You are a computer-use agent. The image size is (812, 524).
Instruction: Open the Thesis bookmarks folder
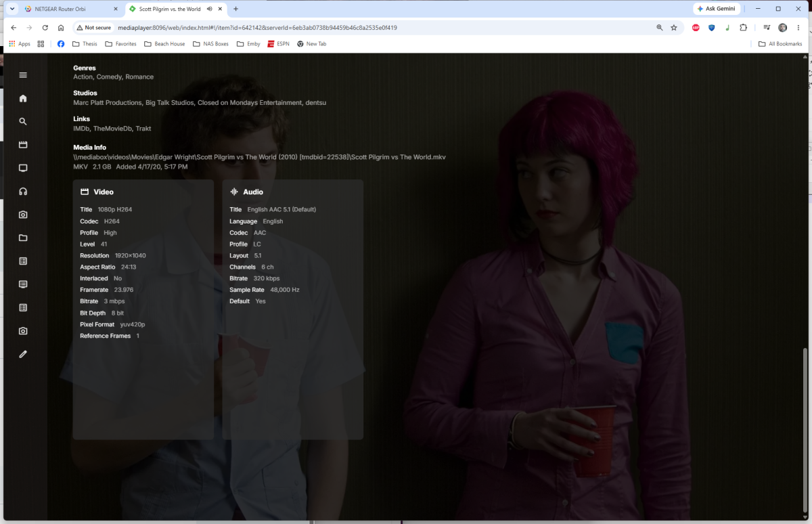coord(85,43)
